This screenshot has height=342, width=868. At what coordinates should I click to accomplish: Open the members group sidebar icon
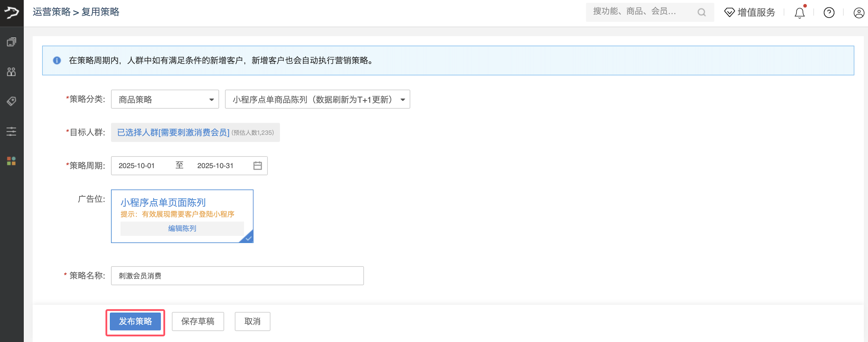click(x=12, y=72)
